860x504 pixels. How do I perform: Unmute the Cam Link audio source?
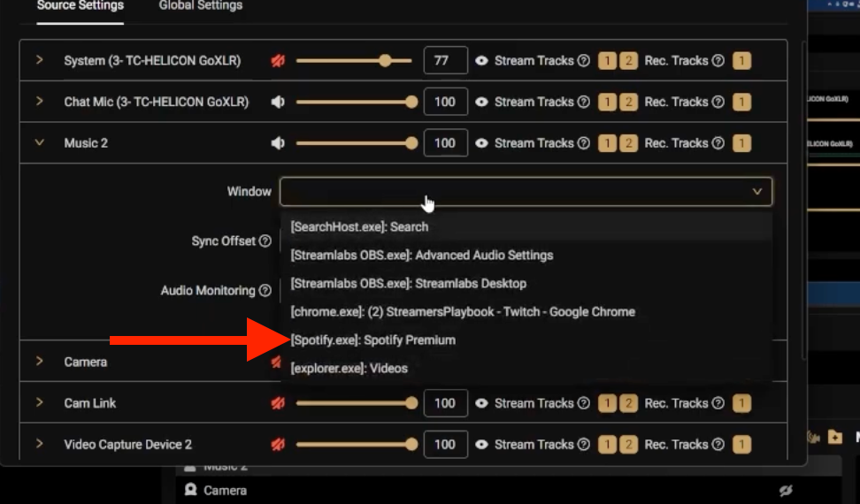coord(279,403)
